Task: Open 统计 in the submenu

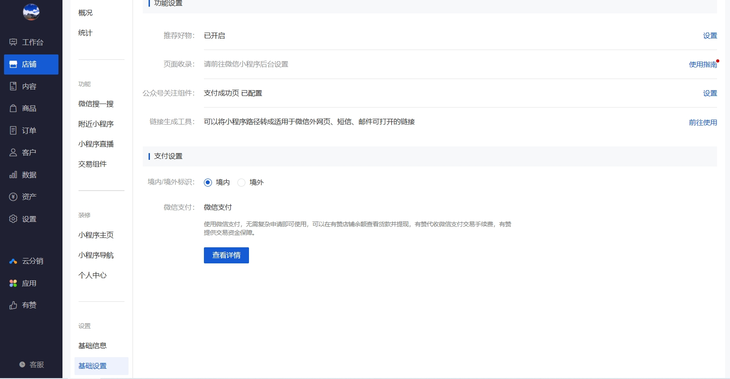Action: (85, 33)
